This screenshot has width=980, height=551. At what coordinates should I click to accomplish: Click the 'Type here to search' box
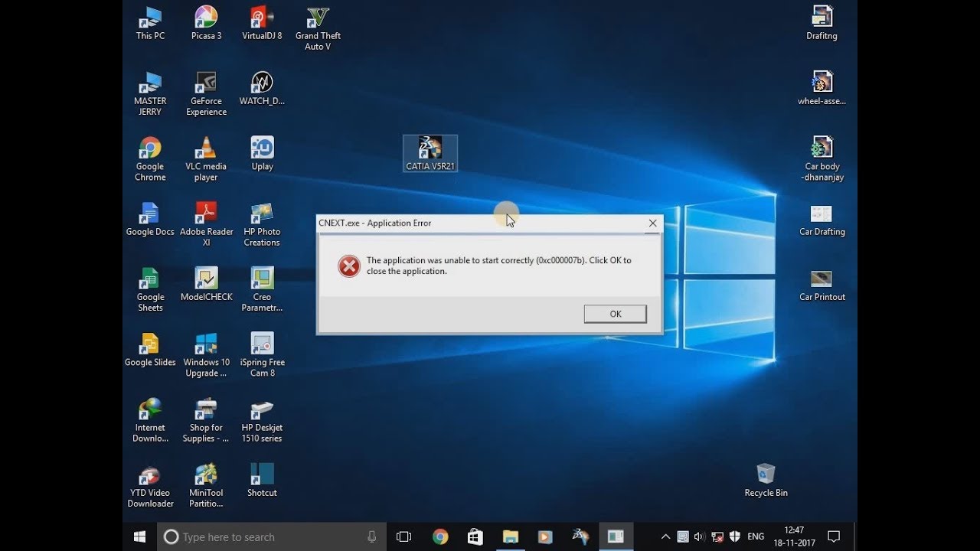point(272,536)
